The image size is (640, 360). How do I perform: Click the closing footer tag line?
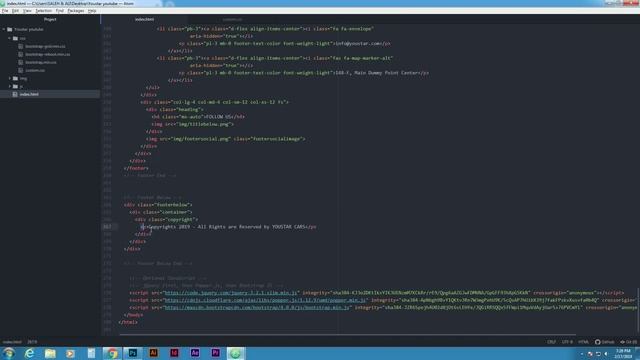point(136,168)
